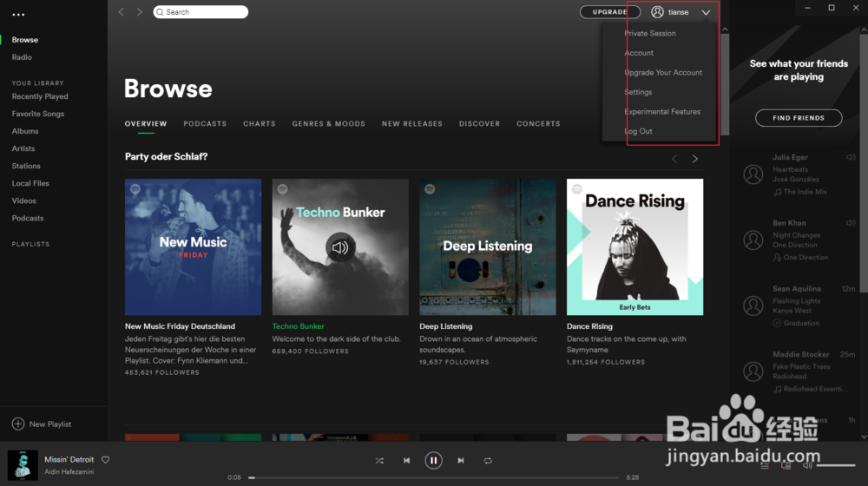Viewport: 868px width, 486px height.
Task: Go forward with the right navigation arrow
Action: (139, 11)
